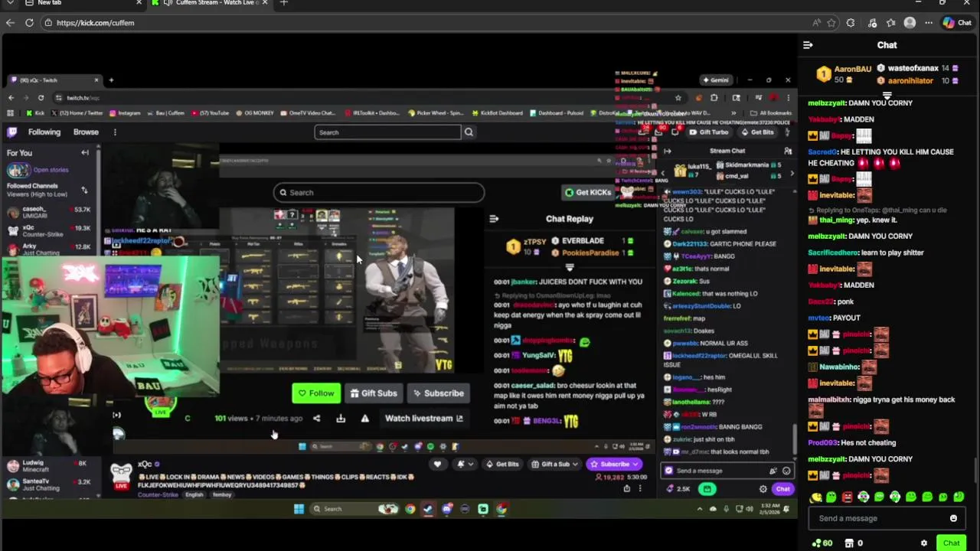Open the media control icon in toolbar
Viewport: 980px width, 551px height.
click(x=871, y=23)
